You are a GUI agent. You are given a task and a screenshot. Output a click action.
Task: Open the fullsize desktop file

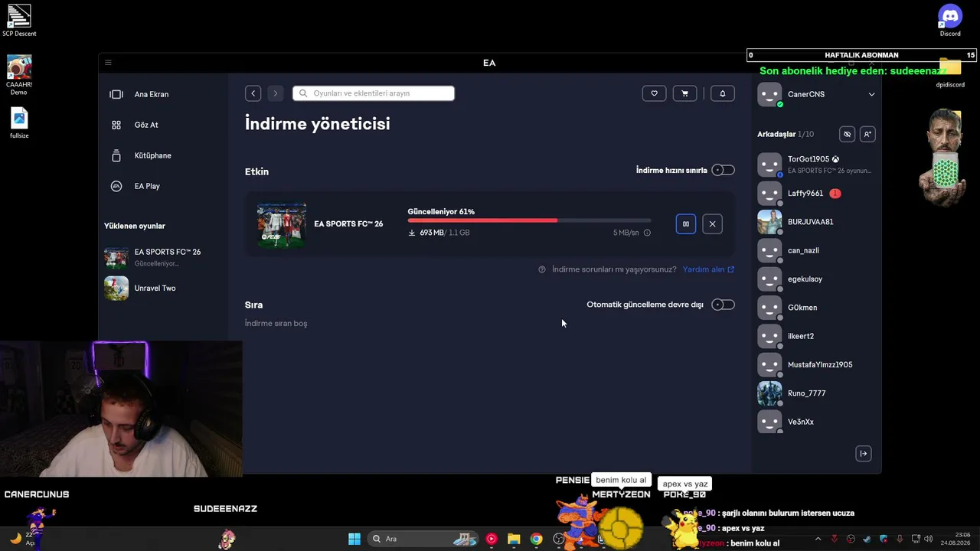(x=19, y=123)
